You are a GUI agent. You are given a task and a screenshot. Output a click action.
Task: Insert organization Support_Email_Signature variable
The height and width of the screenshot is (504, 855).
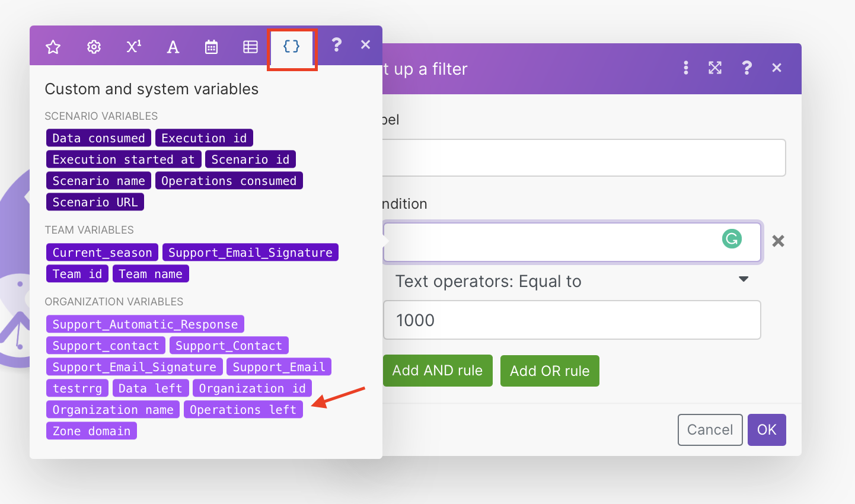click(x=135, y=367)
